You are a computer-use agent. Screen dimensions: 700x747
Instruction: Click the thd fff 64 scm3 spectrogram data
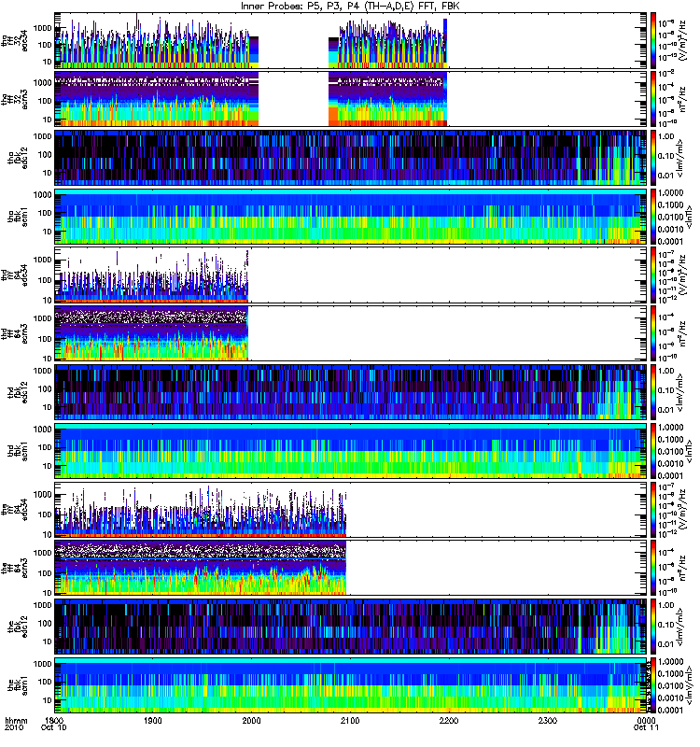(151, 333)
